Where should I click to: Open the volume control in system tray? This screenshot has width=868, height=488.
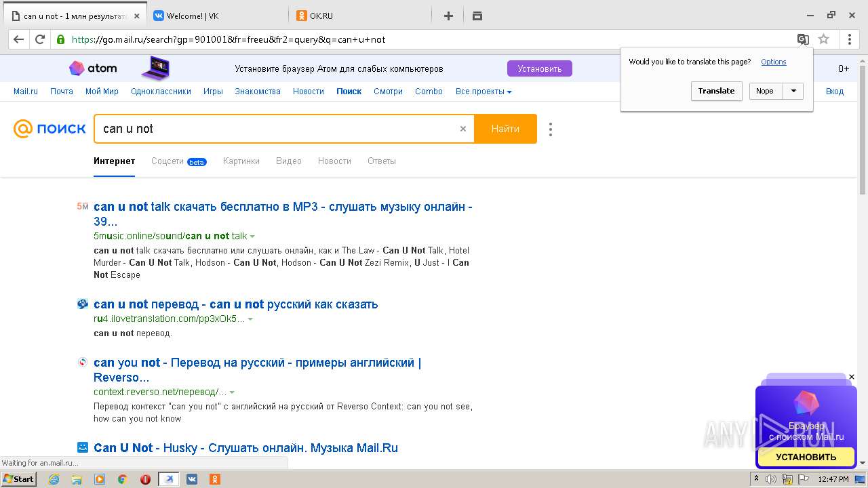coord(772,479)
